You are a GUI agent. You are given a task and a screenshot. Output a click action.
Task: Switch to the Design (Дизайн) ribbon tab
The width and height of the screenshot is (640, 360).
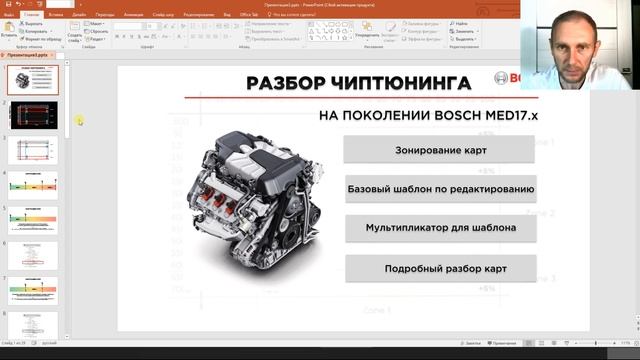click(x=79, y=15)
